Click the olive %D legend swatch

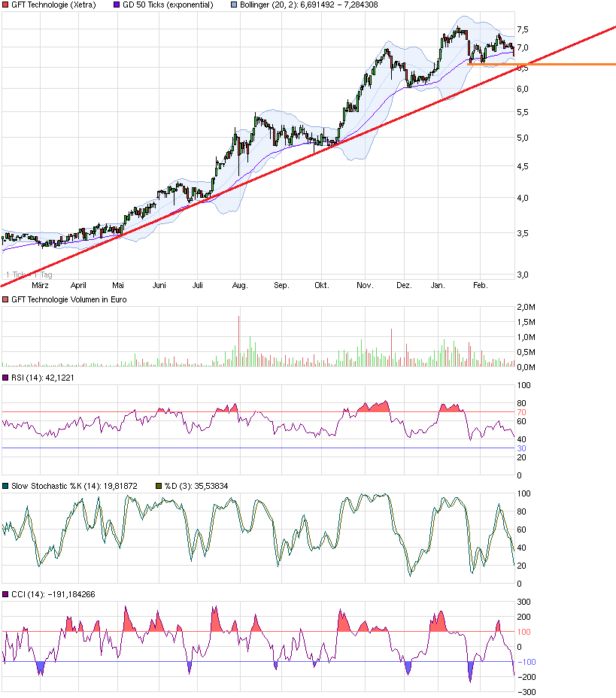pyautogui.click(x=159, y=486)
